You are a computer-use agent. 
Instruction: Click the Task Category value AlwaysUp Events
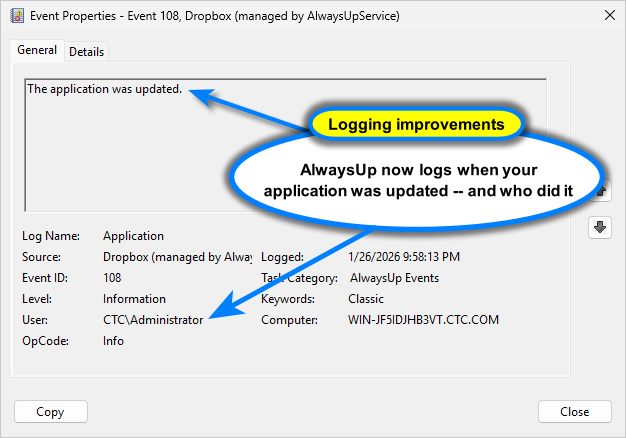[393, 278]
